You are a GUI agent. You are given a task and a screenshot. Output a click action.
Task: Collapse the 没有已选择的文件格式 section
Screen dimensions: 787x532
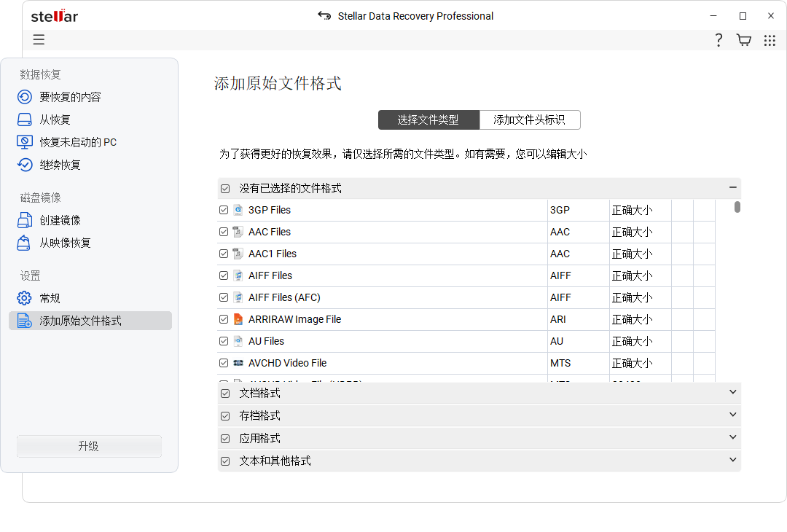732,187
